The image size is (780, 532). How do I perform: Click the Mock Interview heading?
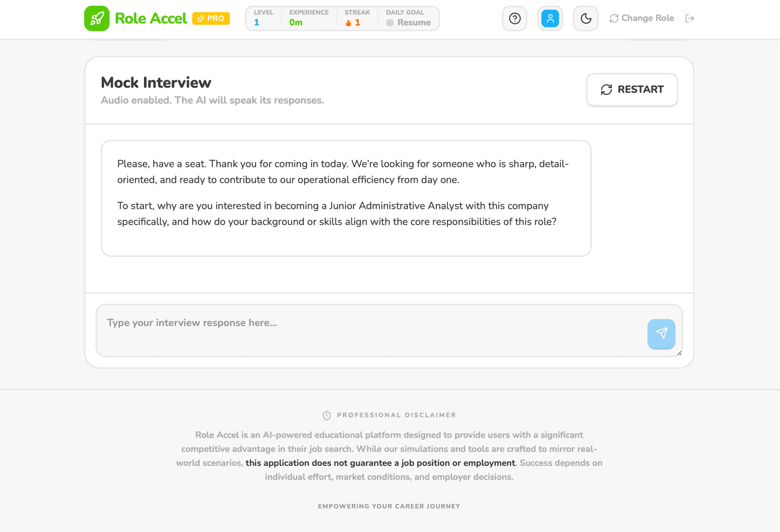(156, 82)
